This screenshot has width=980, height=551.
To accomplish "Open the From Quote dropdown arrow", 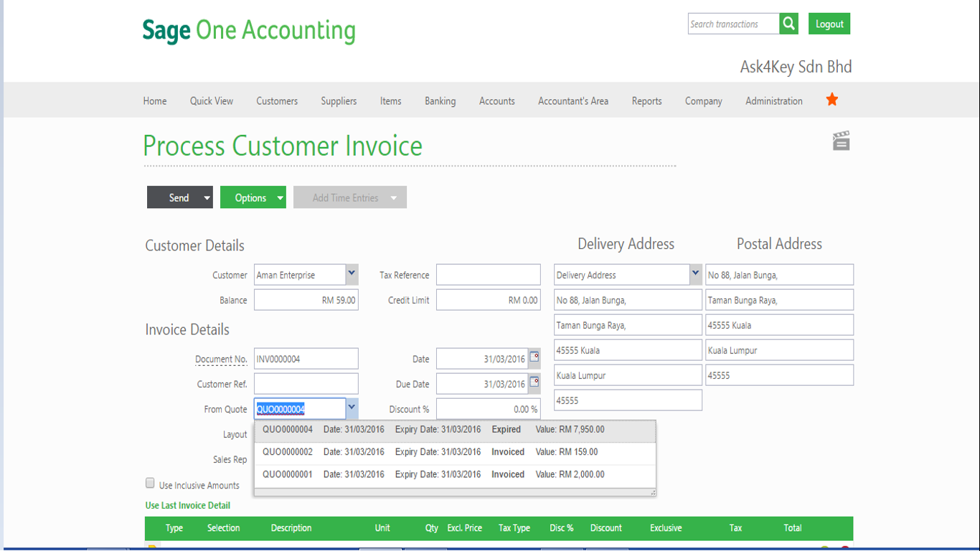I will [352, 408].
